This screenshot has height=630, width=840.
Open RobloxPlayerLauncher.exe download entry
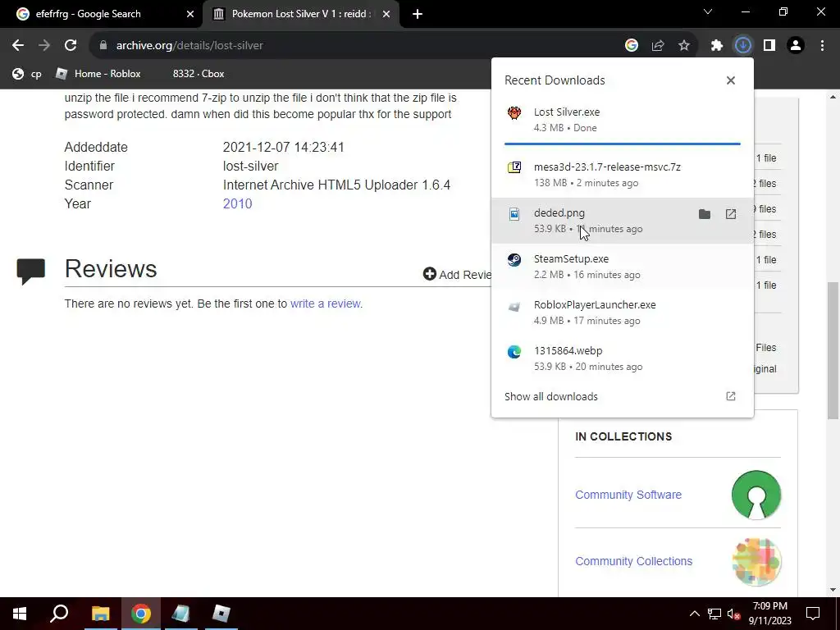[622, 313]
